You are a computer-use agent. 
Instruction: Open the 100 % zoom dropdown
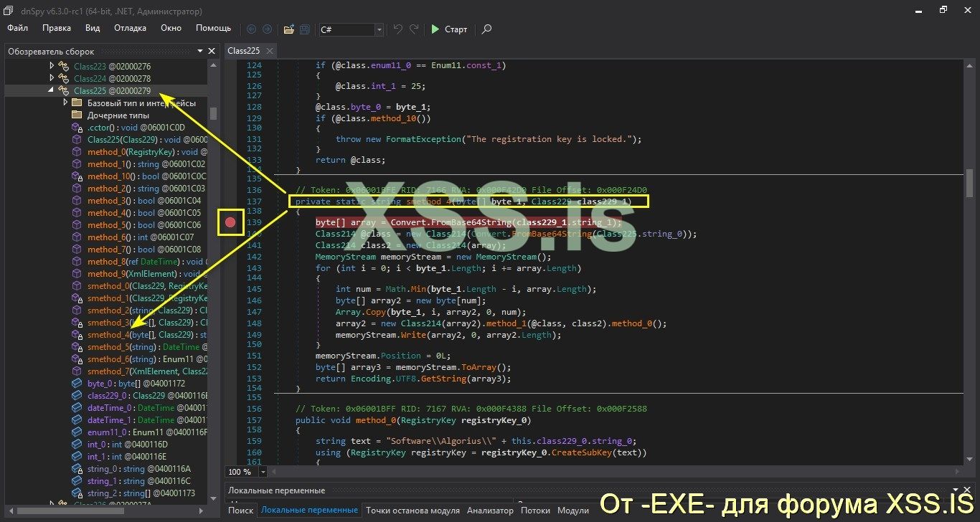coord(263,472)
